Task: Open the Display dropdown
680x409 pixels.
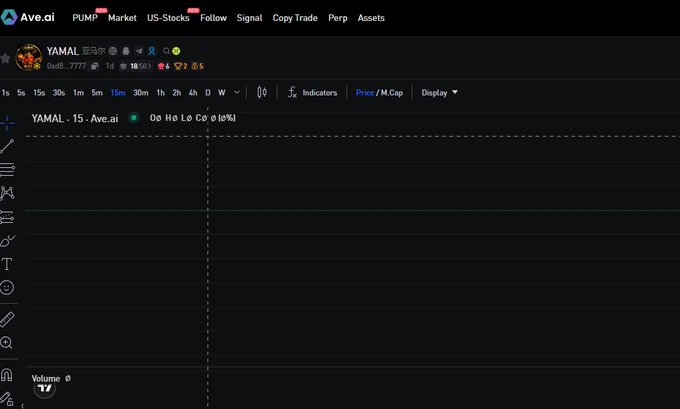Action: 439,93
